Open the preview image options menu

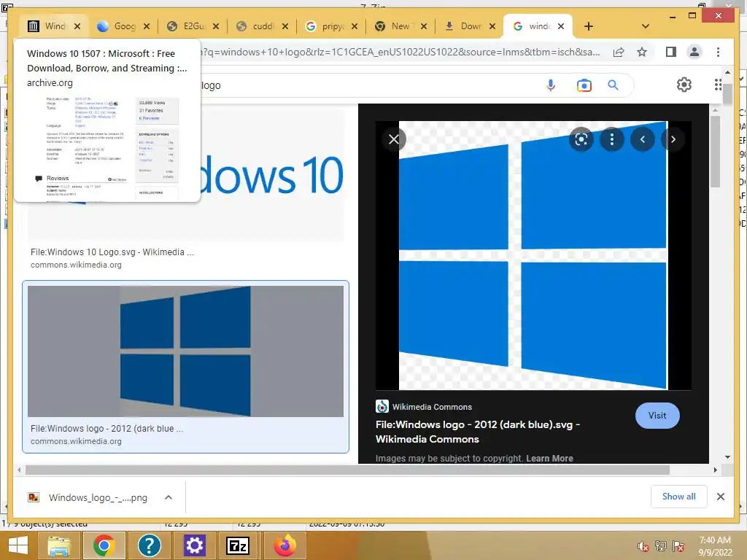[x=612, y=139]
